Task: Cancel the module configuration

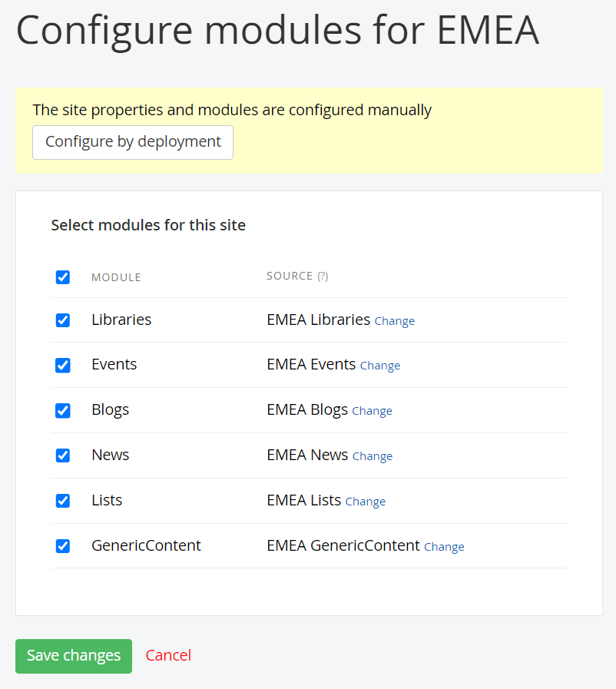Action: (168, 655)
